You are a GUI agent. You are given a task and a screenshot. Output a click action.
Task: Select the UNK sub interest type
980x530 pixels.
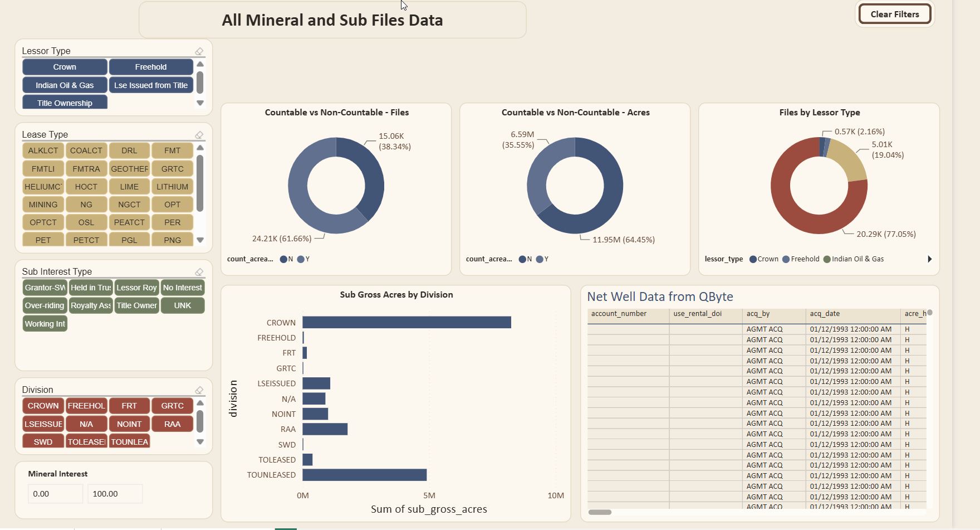(x=183, y=305)
